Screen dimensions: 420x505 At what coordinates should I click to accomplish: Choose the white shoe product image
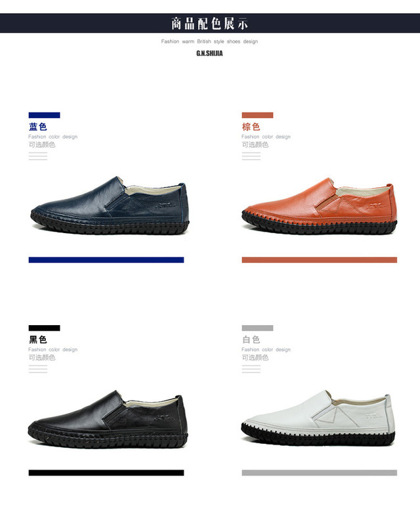(x=318, y=418)
